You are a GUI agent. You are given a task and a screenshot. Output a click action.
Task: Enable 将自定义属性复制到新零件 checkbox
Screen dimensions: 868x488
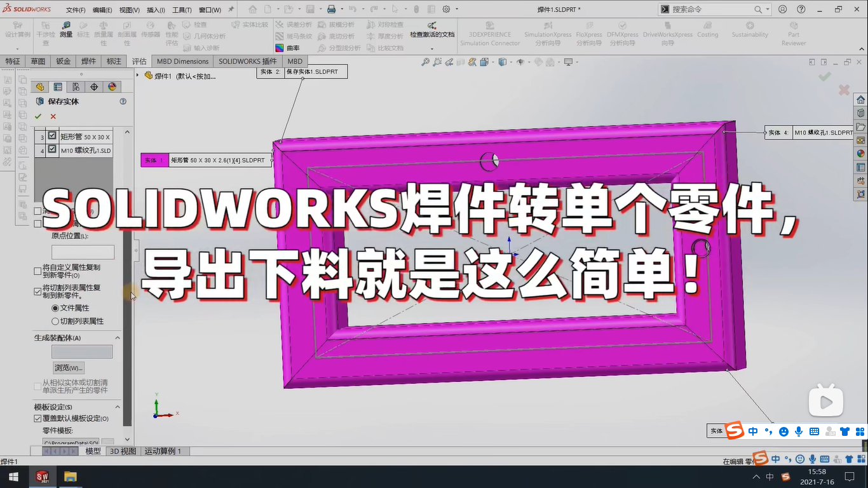click(x=37, y=271)
